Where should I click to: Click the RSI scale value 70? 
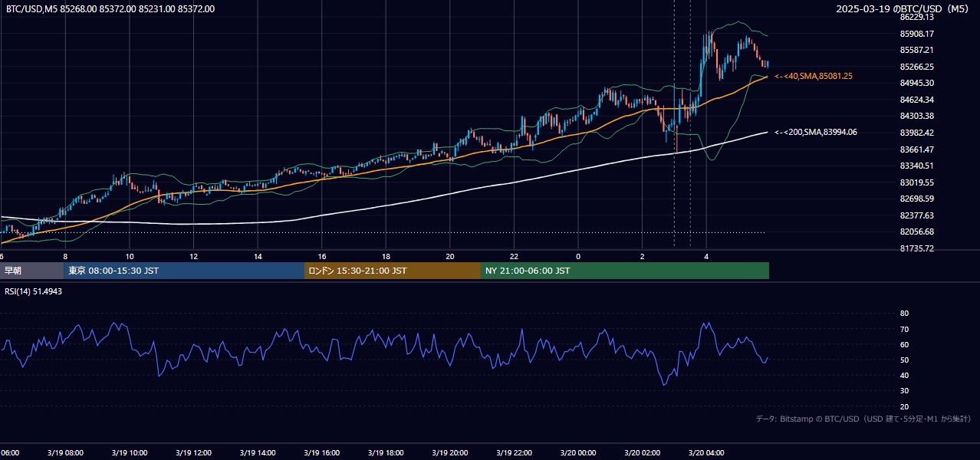click(904, 329)
